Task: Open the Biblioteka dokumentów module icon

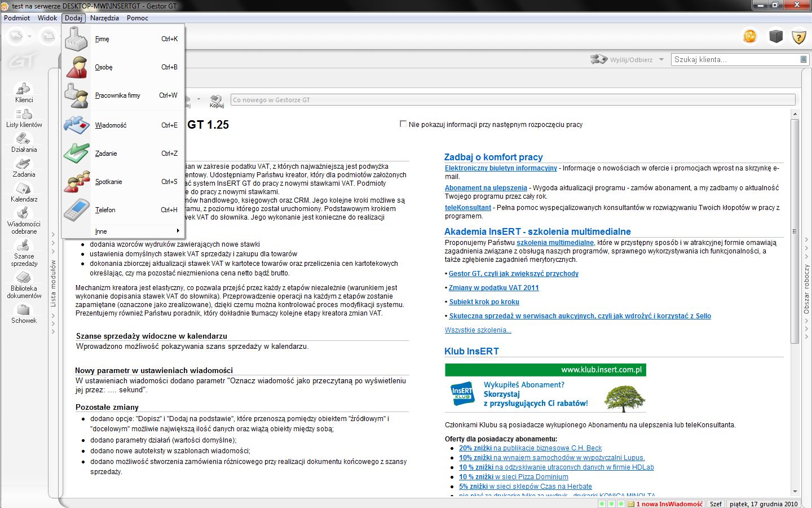Action: (24, 285)
